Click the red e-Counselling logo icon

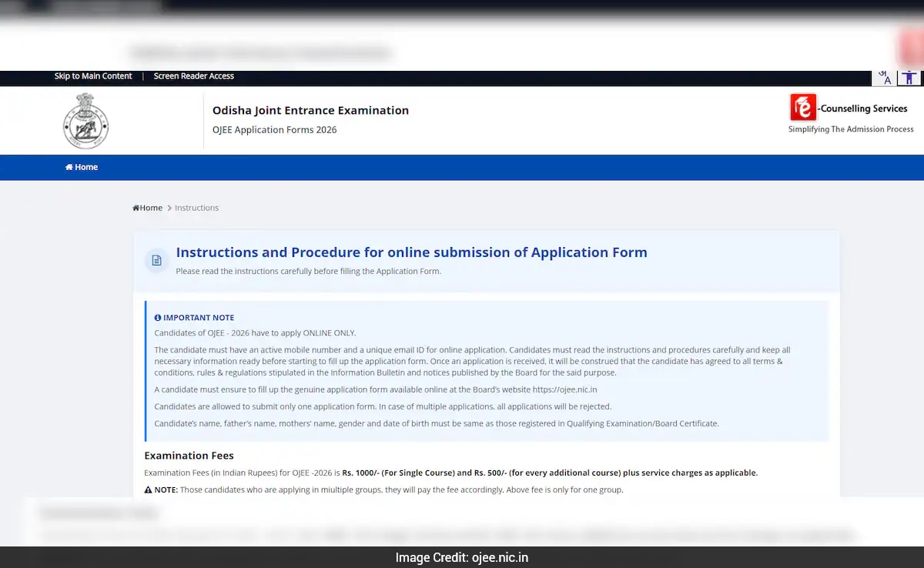[802, 108]
